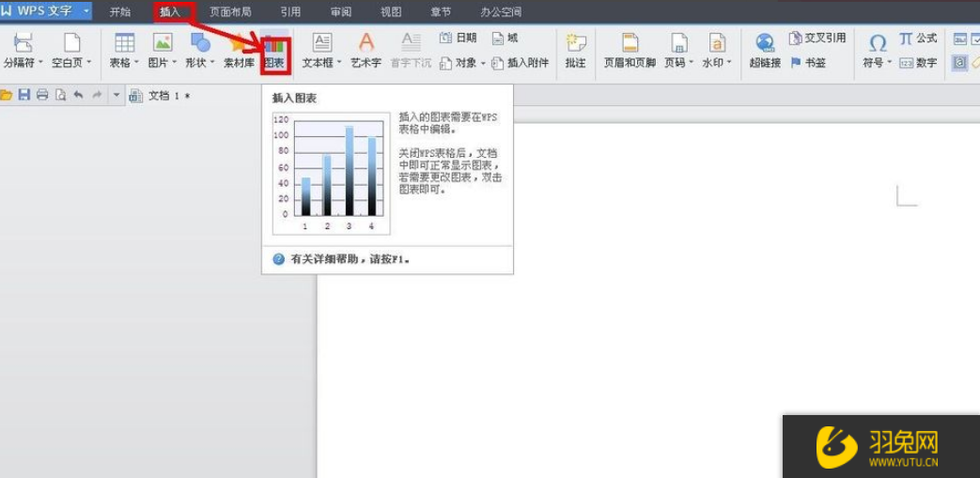
Task: Open the quick access toolbar customize arrow
Action: [117, 95]
